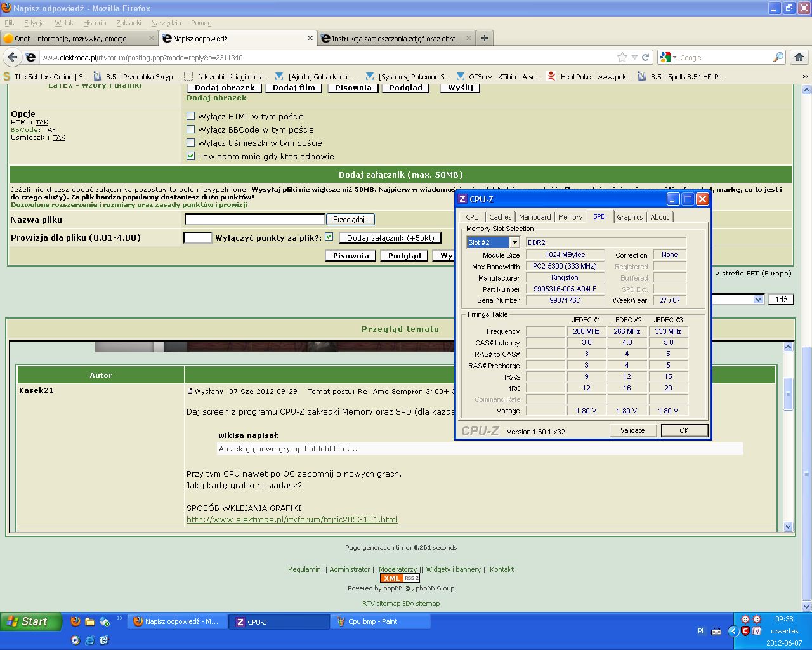Image resolution: width=812 pixels, height=650 pixels.
Task: Click the Przeglądaj file browse button
Action: point(350,219)
